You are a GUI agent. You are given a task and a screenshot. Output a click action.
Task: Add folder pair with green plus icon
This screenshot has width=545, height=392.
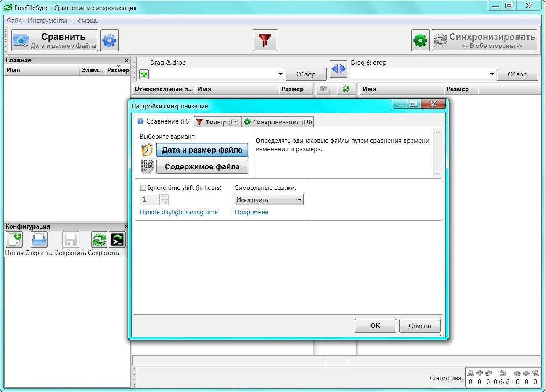coord(144,74)
